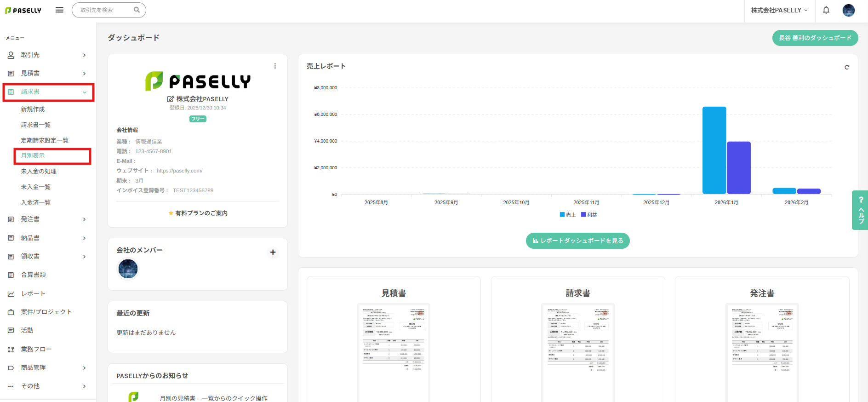The height and width of the screenshot is (402, 868).
Task: Click the 活動 chat icon
Action: (x=11, y=330)
